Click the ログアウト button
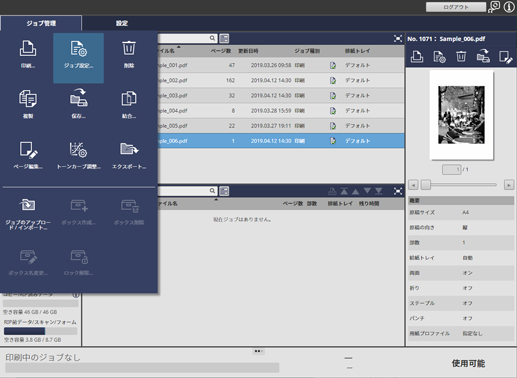This screenshot has height=378, width=517. coord(456,7)
